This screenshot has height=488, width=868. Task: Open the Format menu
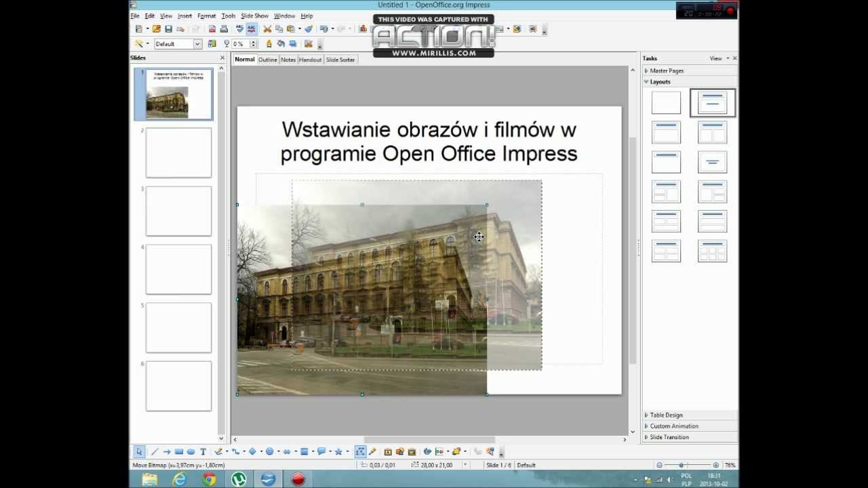point(206,16)
